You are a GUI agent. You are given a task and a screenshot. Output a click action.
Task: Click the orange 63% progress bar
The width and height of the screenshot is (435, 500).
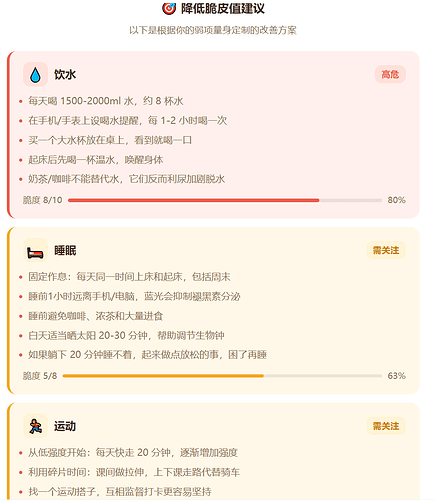pyautogui.click(x=222, y=376)
